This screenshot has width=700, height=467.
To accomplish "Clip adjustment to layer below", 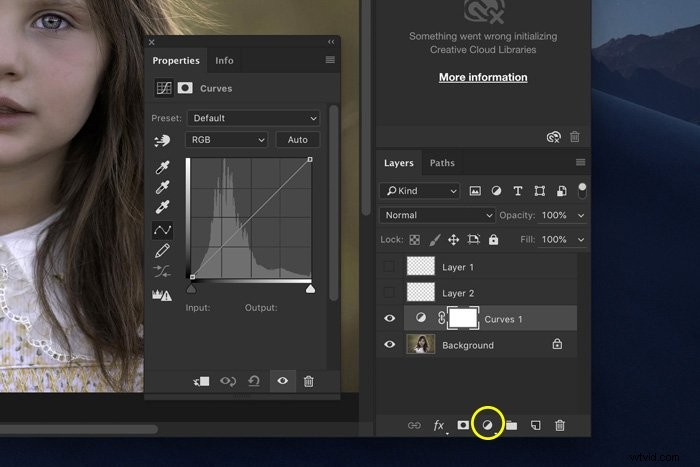I will tap(201, 381).
